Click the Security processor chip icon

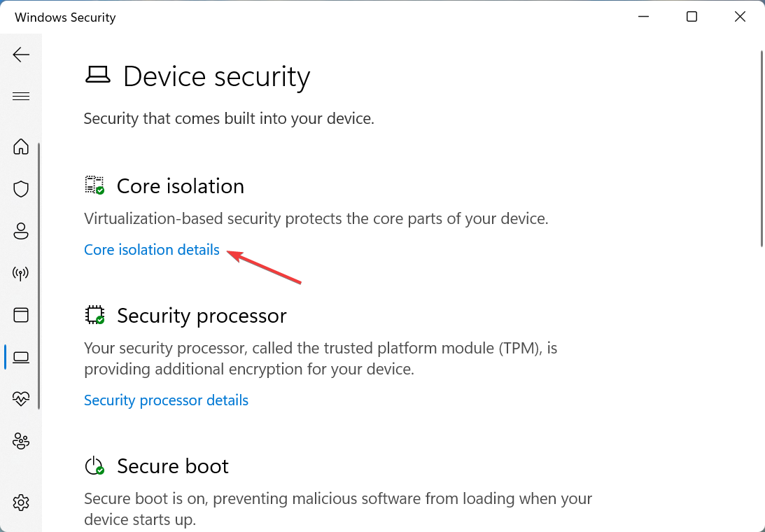[94, 314]
